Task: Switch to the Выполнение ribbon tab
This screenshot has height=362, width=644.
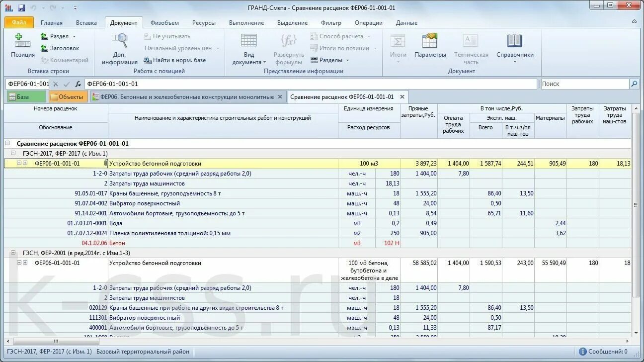Action: click(x=246, y=23)
